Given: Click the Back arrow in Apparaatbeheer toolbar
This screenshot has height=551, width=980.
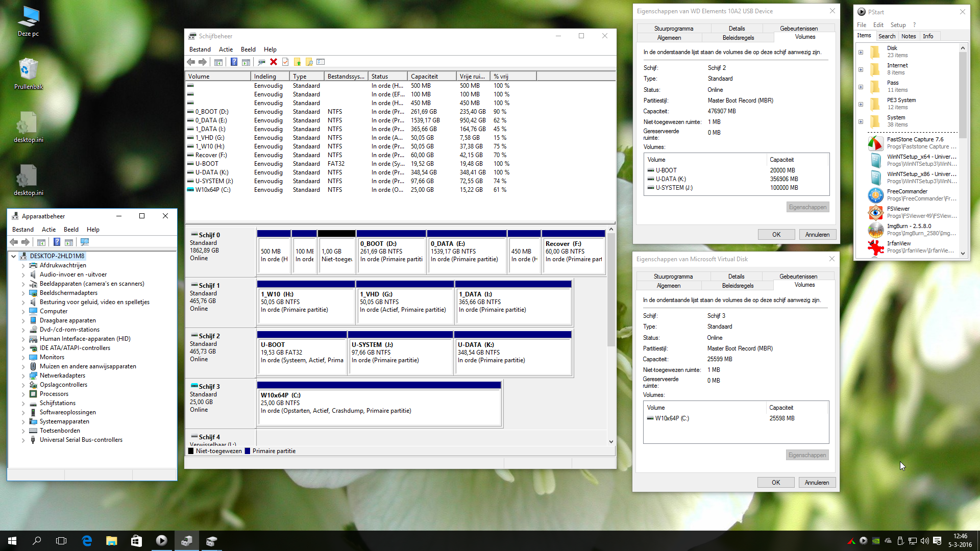Looking at the screenshot, I should click(x=14, y=242).
